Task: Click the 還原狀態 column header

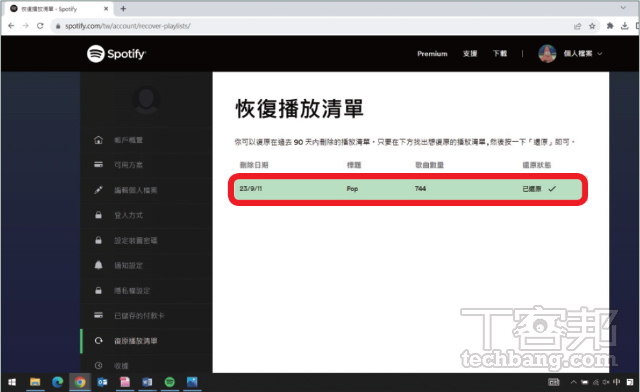Action: (537, 165)
